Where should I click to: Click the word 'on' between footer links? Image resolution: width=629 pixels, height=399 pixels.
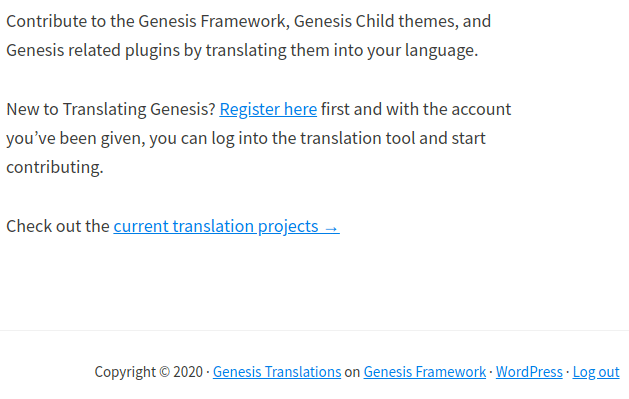(352, 372)
